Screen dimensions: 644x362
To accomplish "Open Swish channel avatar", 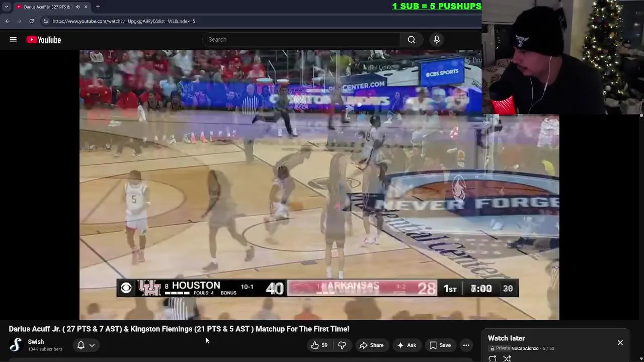I will click(x=16, y=345).
